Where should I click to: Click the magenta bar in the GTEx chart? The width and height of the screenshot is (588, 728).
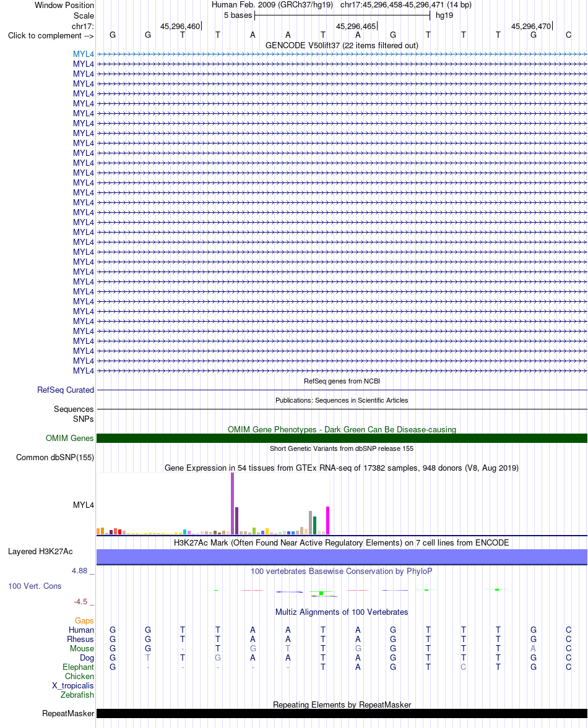(328, 520)
